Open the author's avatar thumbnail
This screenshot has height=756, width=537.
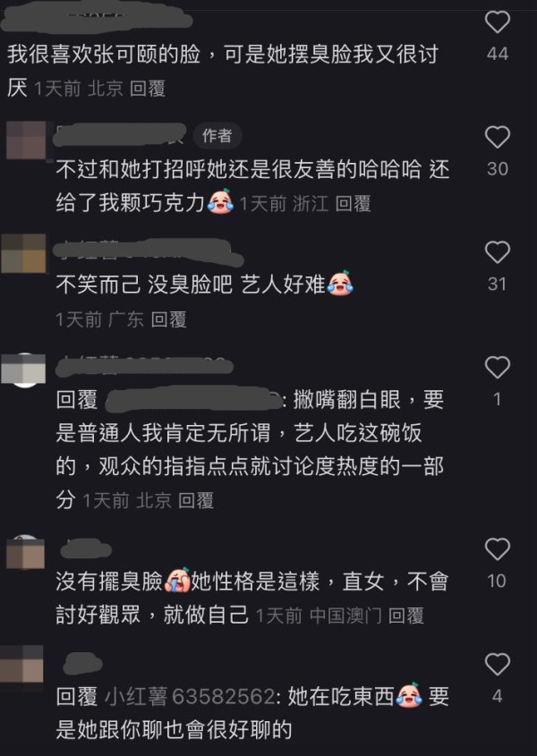pyautogui.click(x=26, y=140)
